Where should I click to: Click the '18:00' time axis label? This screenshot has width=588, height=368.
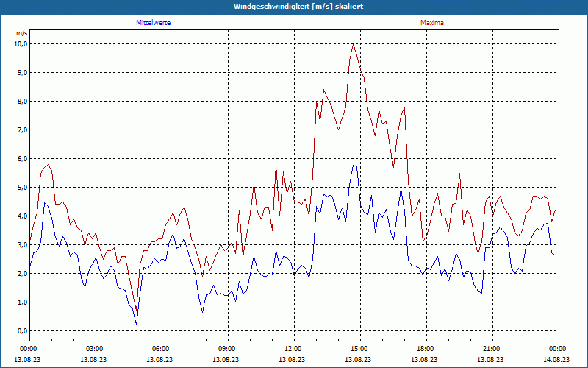[426, 349]
